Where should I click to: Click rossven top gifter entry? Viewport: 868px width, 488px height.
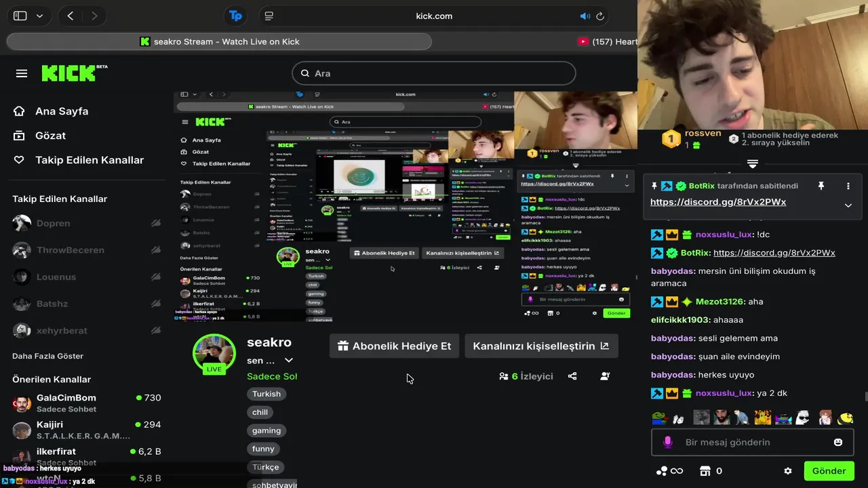click(x=692, y=139)
